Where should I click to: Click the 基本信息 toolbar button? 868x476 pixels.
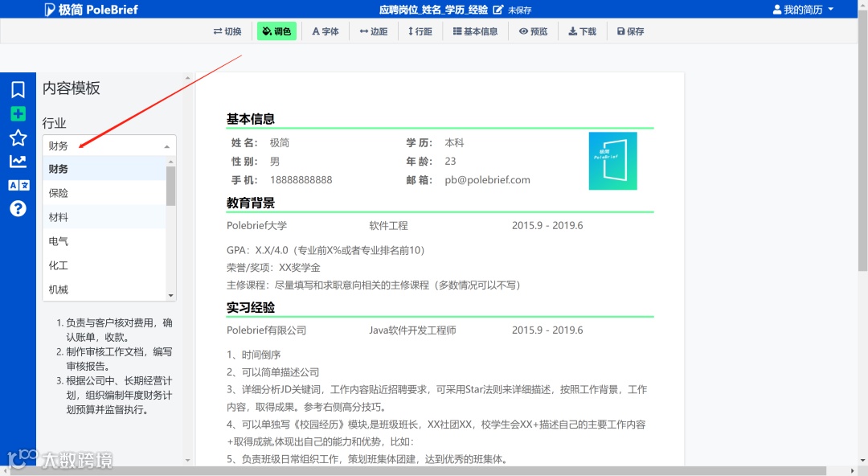476,31
